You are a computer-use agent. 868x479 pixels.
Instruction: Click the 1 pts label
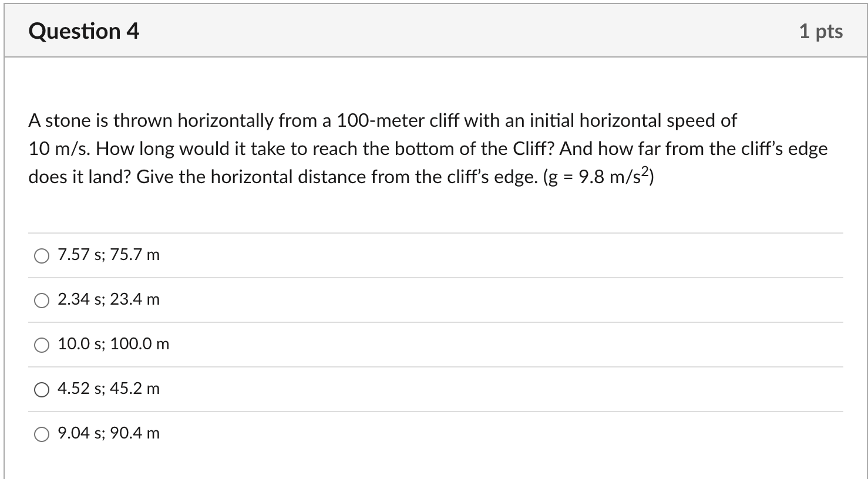[822, 31]
